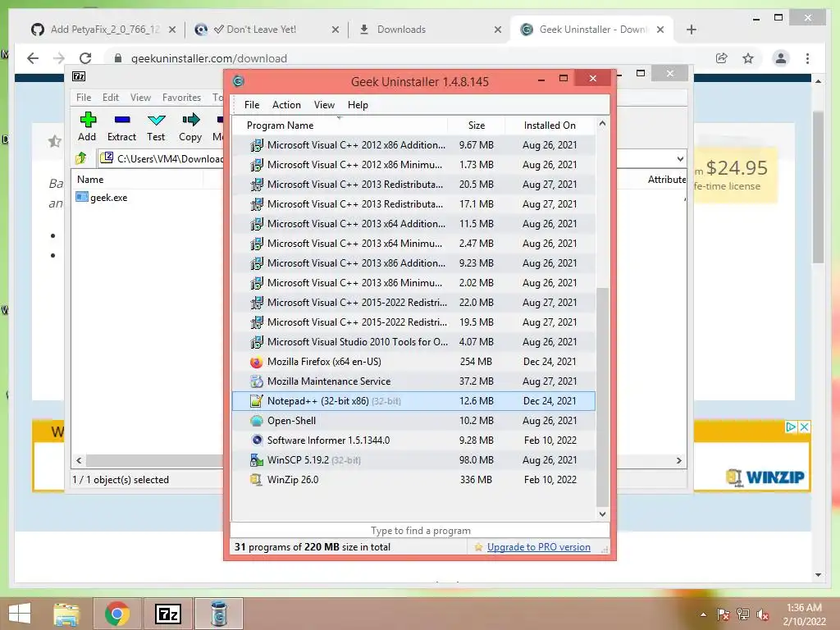The width and height of the screenshot is (840, 630).
Task: Open 7-Zip File menu
Action: coord(84,98)
